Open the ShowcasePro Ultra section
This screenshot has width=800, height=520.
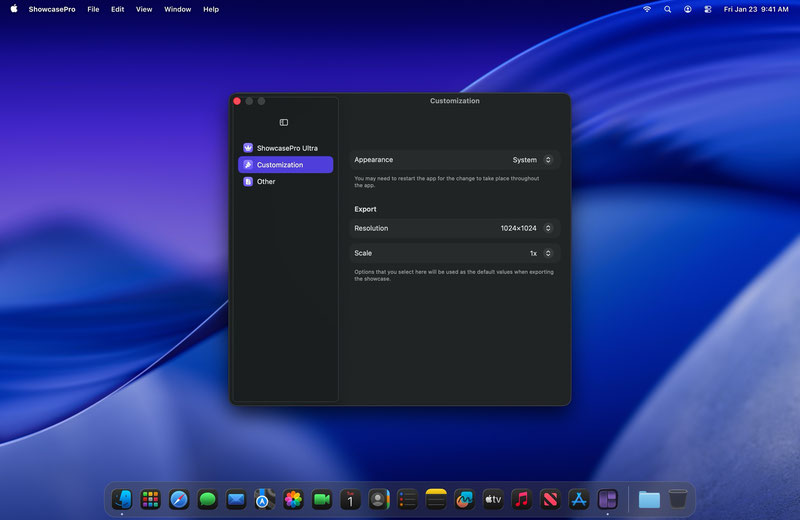(x=286, y=148)
